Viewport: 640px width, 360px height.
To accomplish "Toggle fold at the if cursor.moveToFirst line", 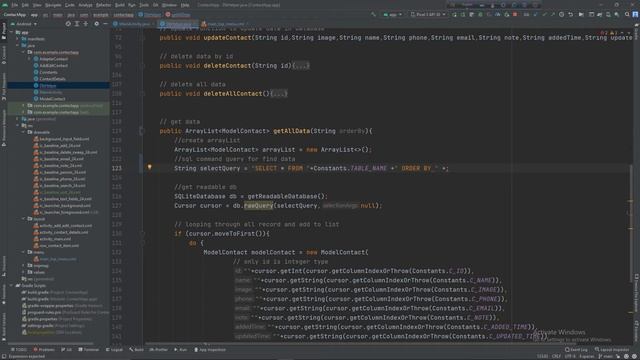I will click(x=142, y=234).
